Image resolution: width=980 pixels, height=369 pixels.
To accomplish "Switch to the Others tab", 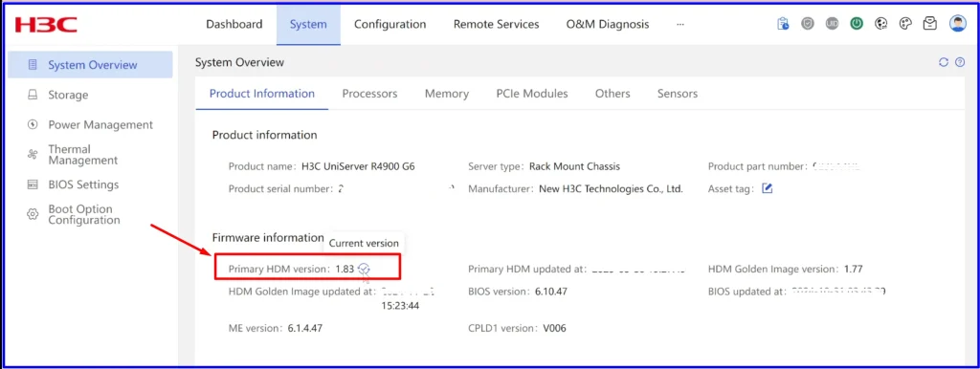I will click(612, 94).
